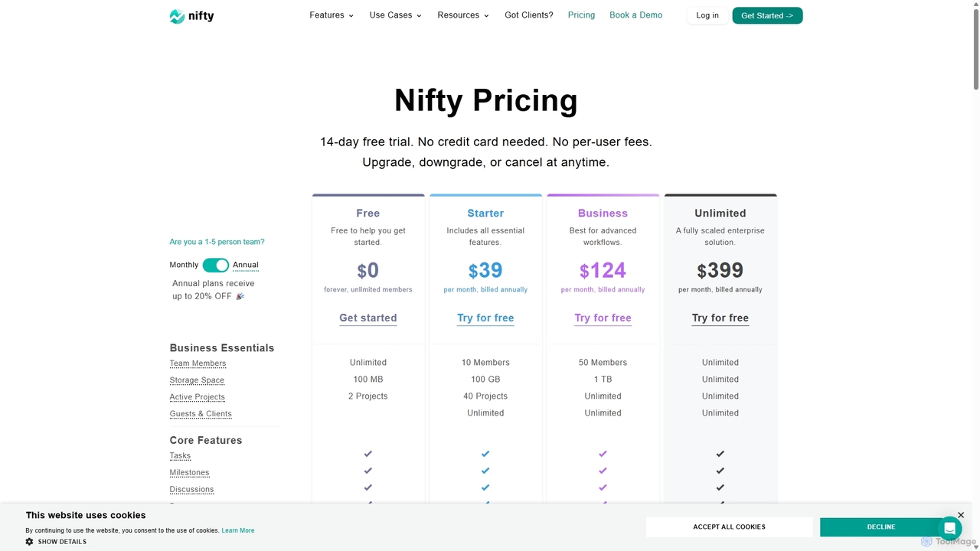Click the Active Projects feature label
Screen dimensions: 980x551
(197, 397)
